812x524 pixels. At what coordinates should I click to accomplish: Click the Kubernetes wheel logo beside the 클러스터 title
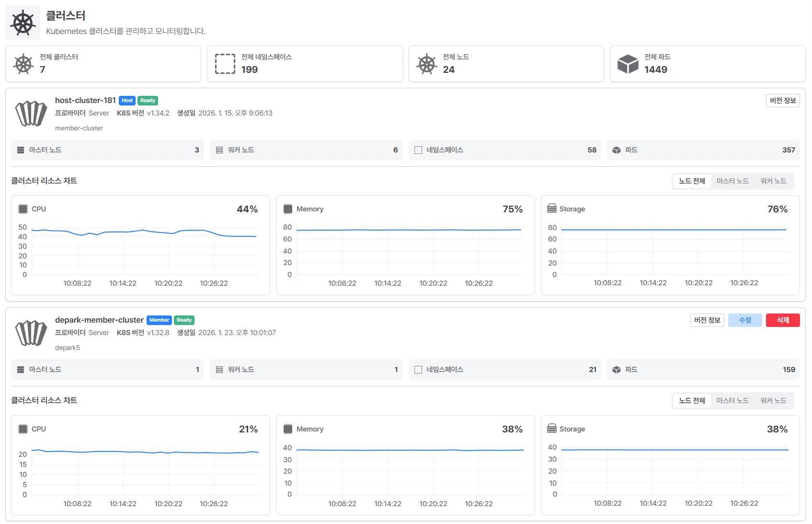click(x=23, y=23)
